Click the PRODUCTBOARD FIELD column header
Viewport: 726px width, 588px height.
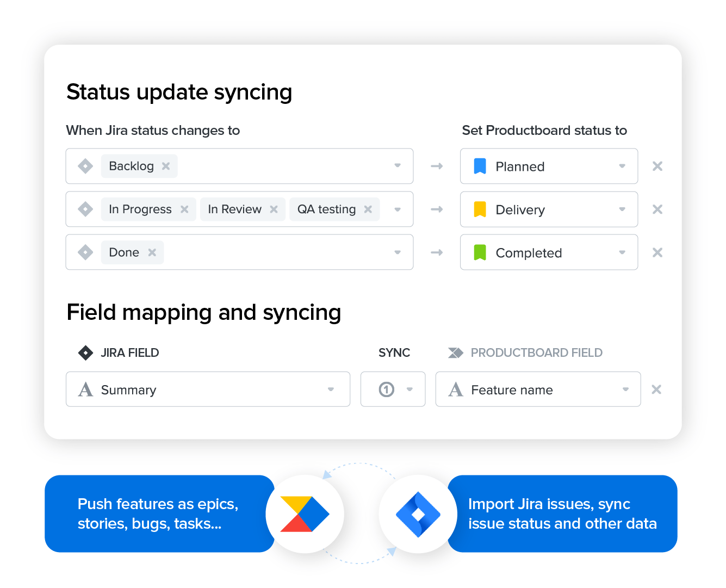pyautogui.click(x=537, y=353)
